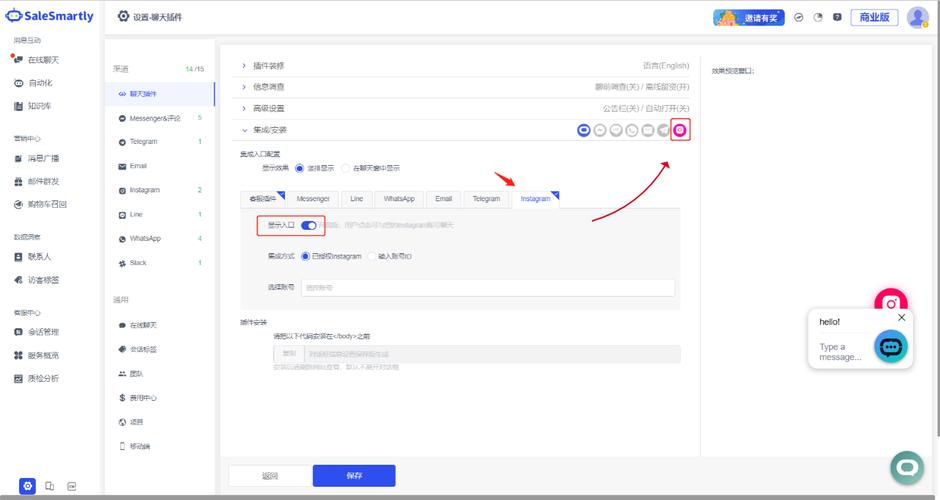
Task: Select Slack channel in settings list
Action: tap(159, 263)
